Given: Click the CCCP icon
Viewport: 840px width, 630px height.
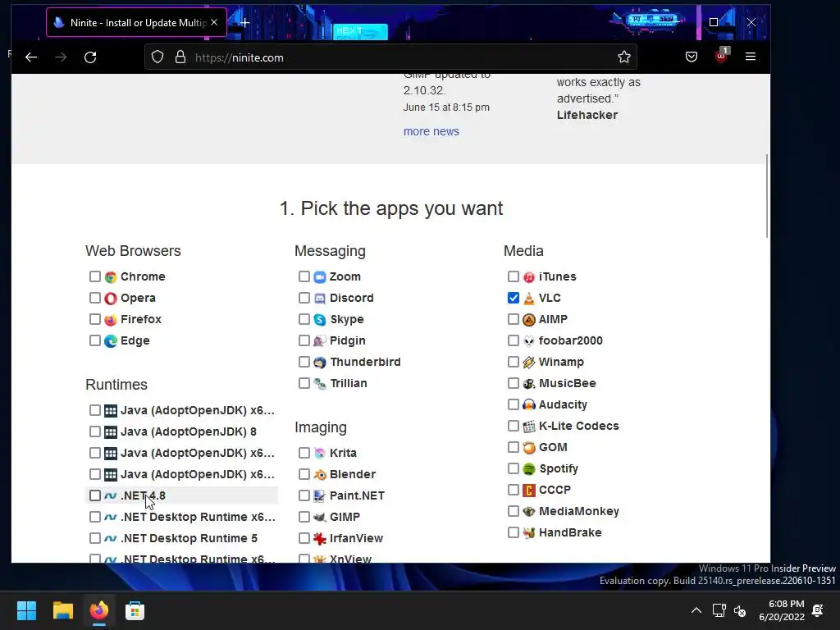Looking at the screenshot, I should [529, 491].
